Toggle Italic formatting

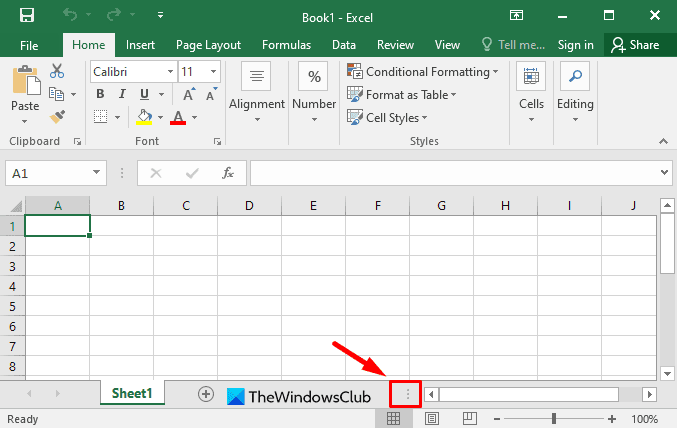pos(122,94)
